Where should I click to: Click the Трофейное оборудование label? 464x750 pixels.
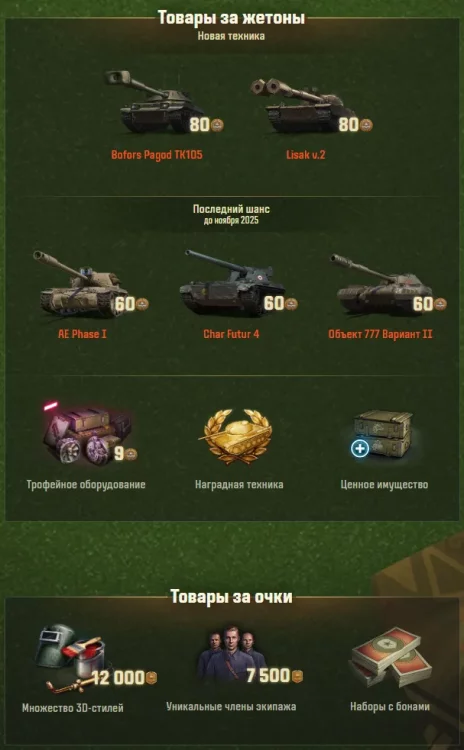(86, 485)
